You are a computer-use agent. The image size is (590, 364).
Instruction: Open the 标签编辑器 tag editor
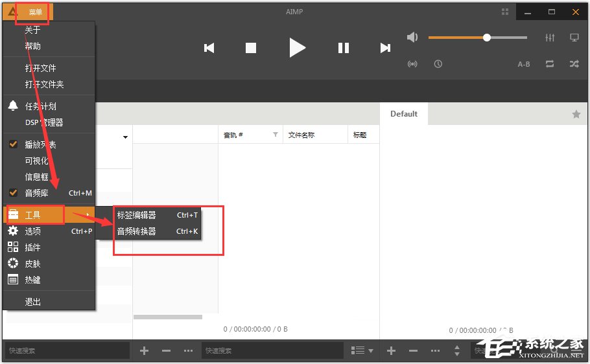click(x=137, y=215)
